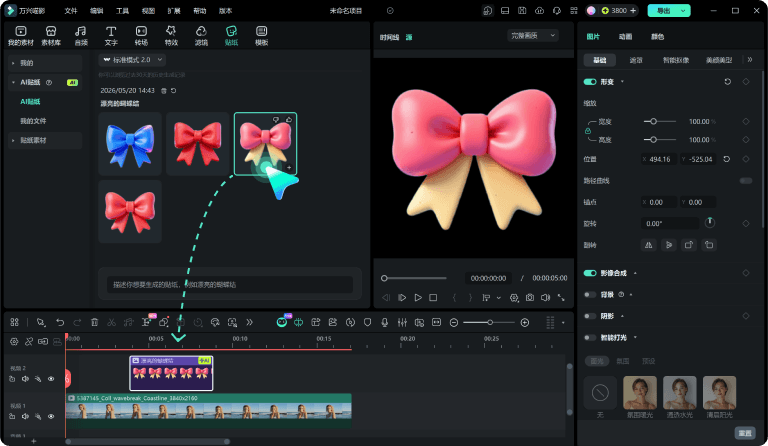
Task: Click the trash delete icon in timeline toolbar
Action: (x=95, y=322)
